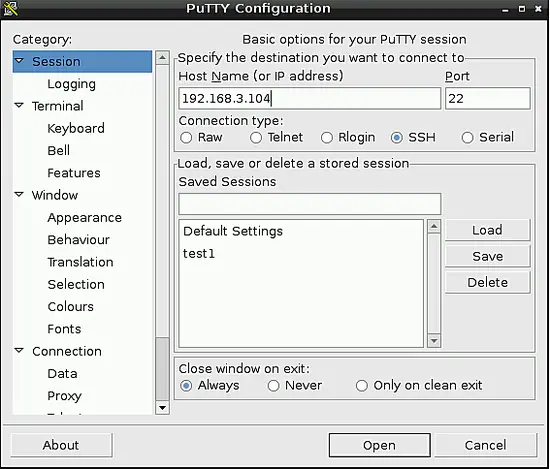Select Default Settings in saved sessions list
The height and width of the screenshot is (469, 550).
[x=301, y=231]
